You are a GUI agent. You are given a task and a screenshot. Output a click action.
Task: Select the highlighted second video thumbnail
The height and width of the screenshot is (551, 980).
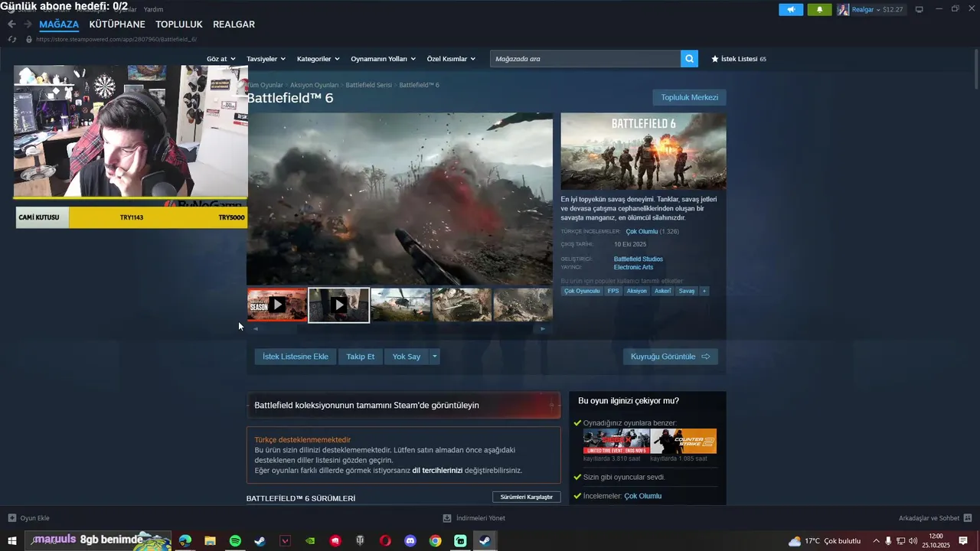click(x=338, y=305)
